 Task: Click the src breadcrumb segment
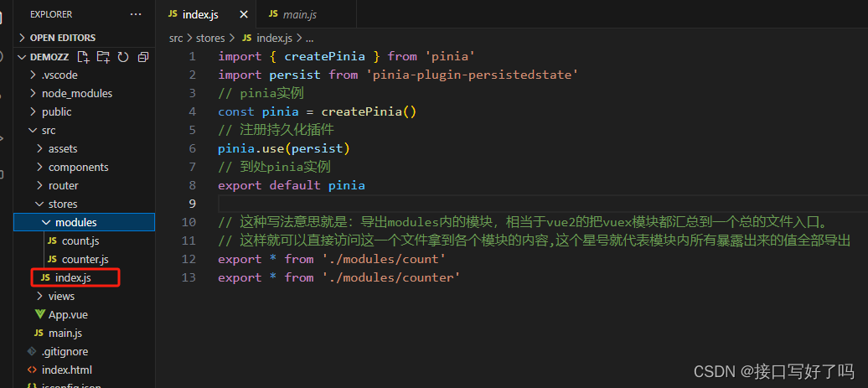pyautogui.click(x=176, y=38)
